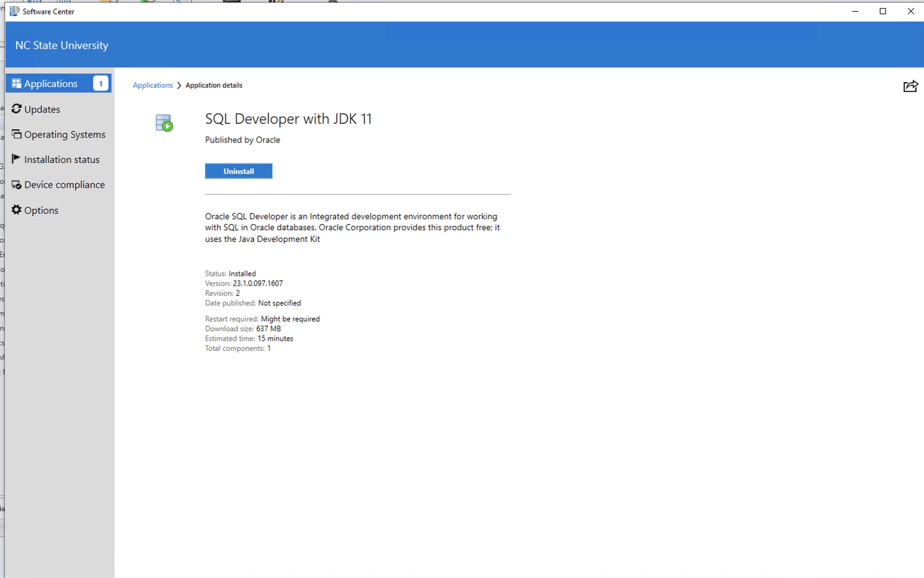Go to Device compliance page
Screen dimensions: 924x578
[x=64, y=185]
